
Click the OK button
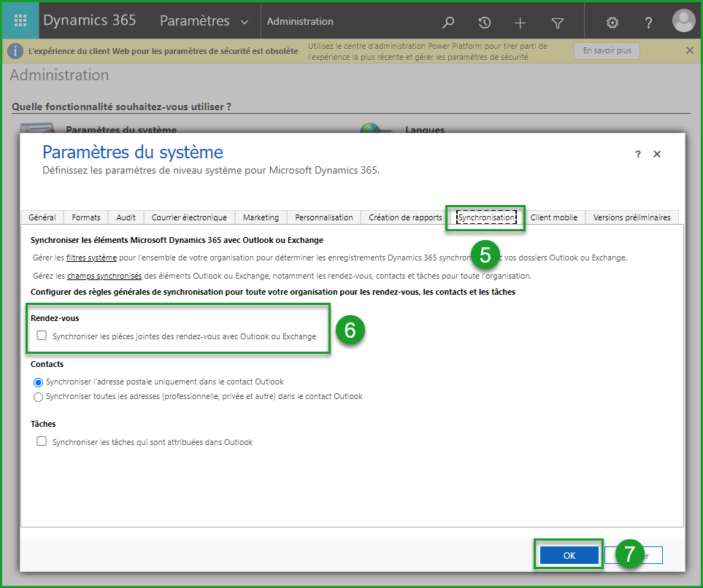(x=569, y=555)
